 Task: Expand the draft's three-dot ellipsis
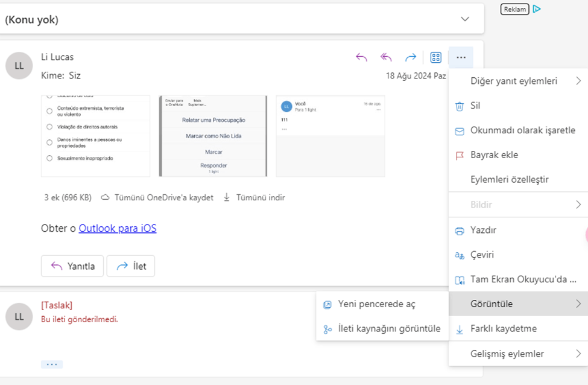point(52,364)
